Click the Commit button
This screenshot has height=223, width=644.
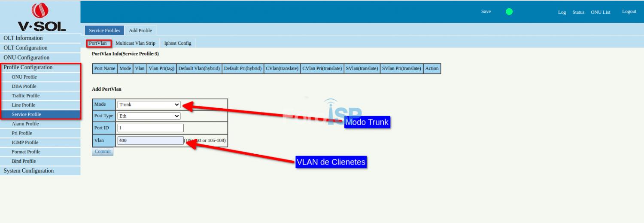[103, 151]
